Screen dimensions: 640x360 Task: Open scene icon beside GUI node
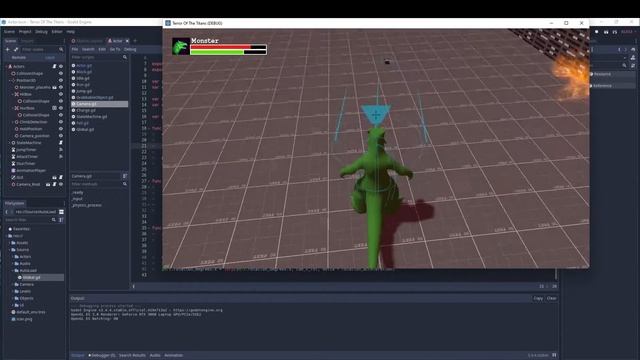pyautogui.click(x=54, y=178)
